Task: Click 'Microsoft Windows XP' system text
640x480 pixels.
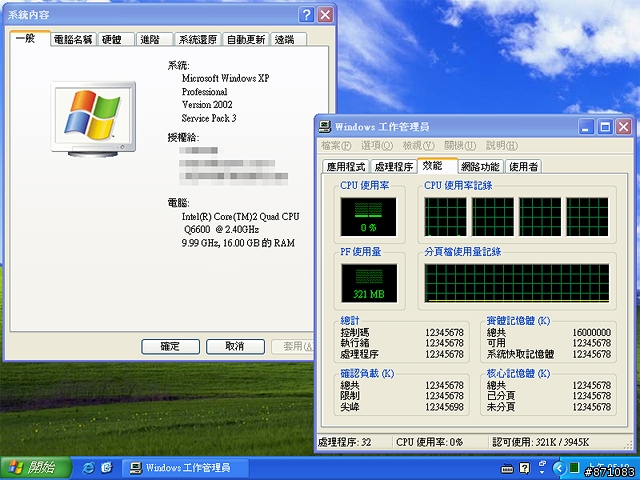Action: (226, 78)
